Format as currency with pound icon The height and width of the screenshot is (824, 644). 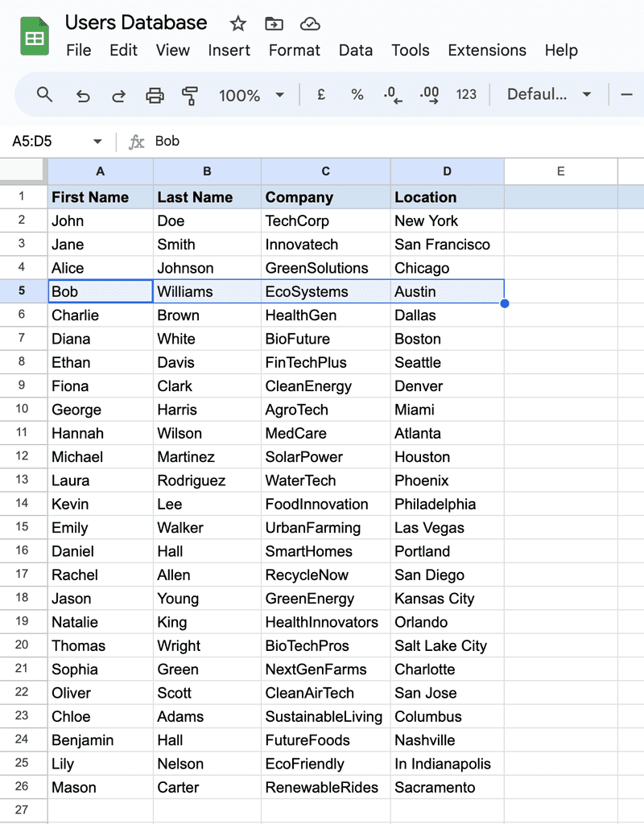(x=321, y=95)
